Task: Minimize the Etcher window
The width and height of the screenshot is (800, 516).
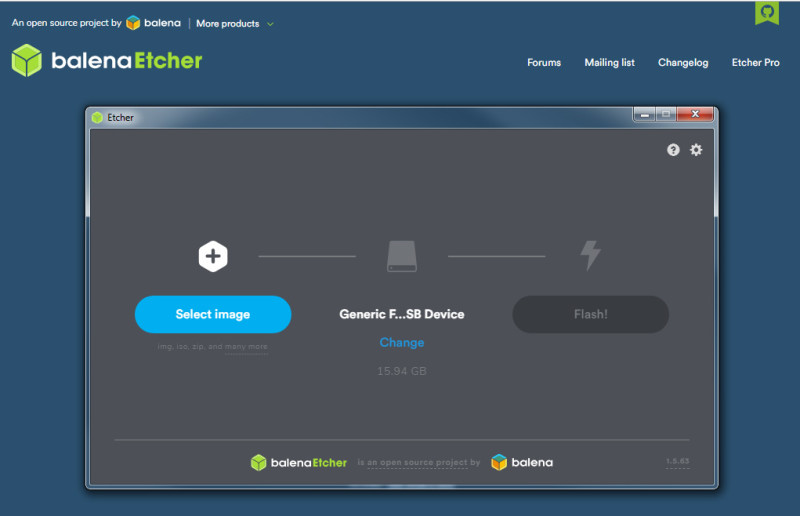Action: 644,114
